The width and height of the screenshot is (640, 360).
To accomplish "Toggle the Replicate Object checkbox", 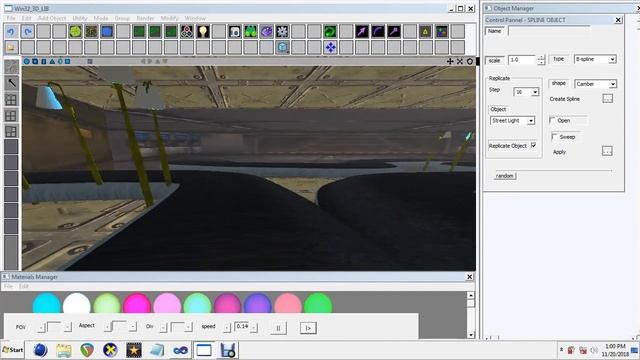I will (533, 145).
